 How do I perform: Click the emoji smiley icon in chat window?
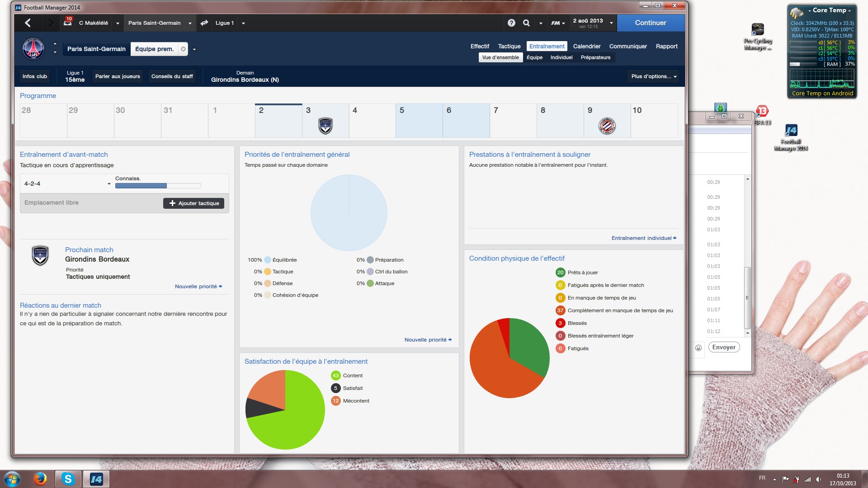pos(698,347)
